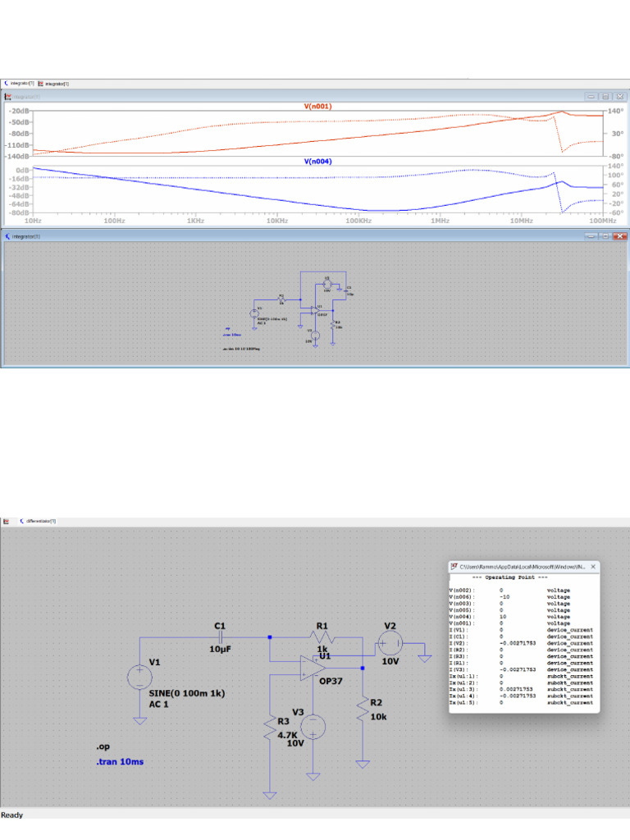
Task: Select the junction node between C1 and R1
Action: pyautogui.click(x=269, y=637)
